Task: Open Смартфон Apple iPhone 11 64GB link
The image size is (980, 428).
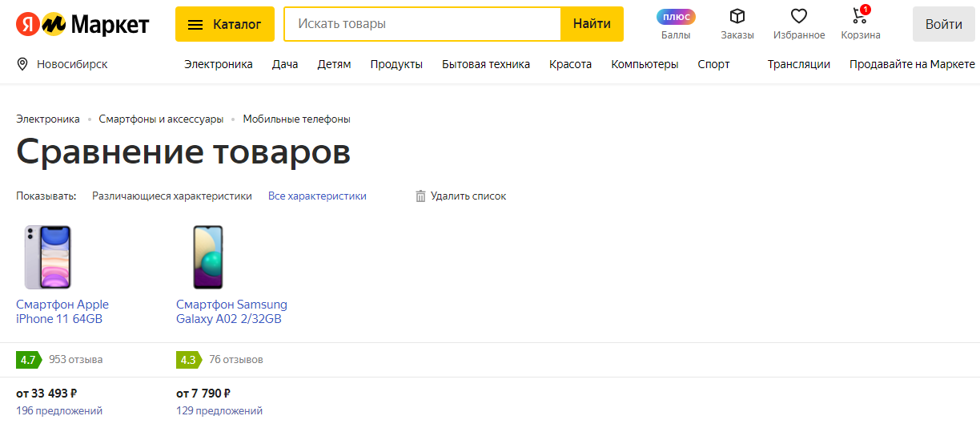Action: click(62, 312)
